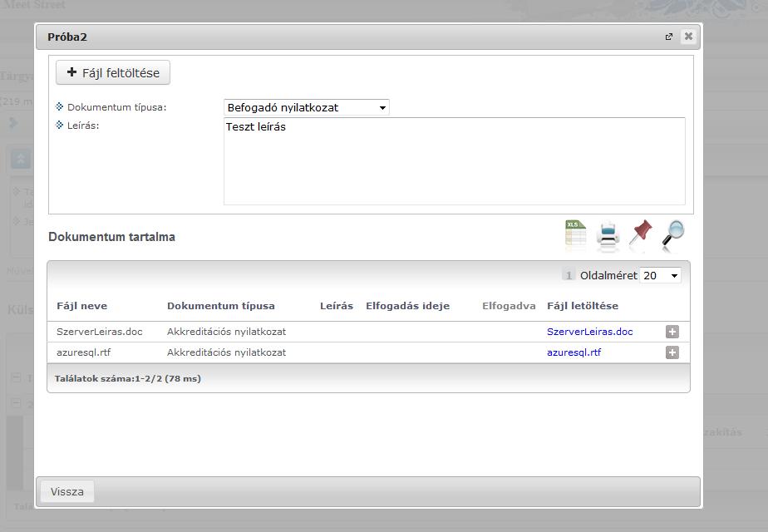Screen dimensions: 768x532
Task: Close the Próba2 dialog
Action: 688,37
